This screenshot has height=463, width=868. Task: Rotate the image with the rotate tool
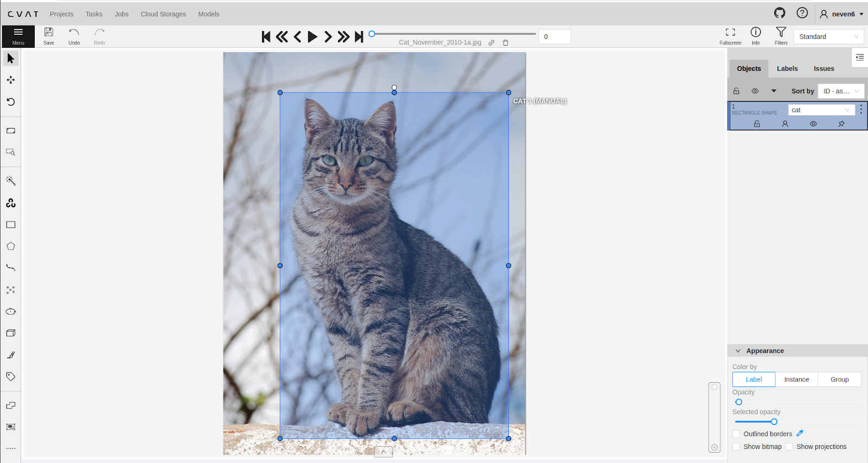coord(11,102)
